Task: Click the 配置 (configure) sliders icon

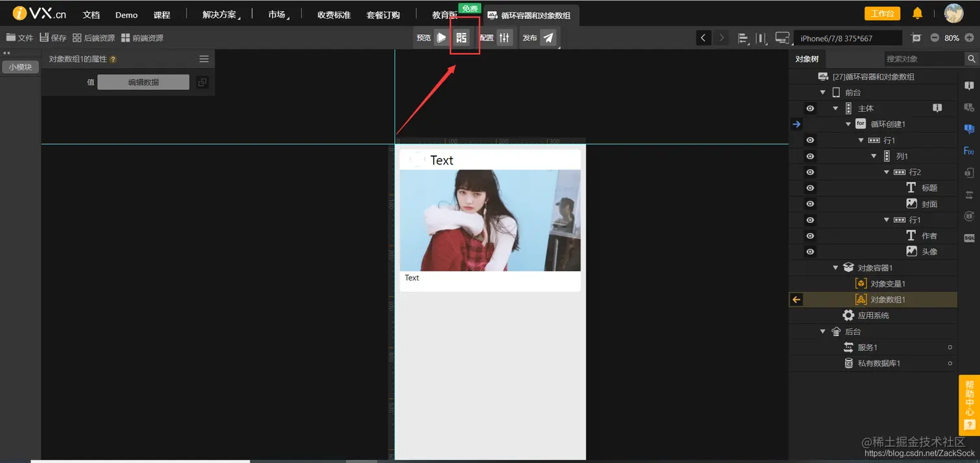Action: point(504,38)
